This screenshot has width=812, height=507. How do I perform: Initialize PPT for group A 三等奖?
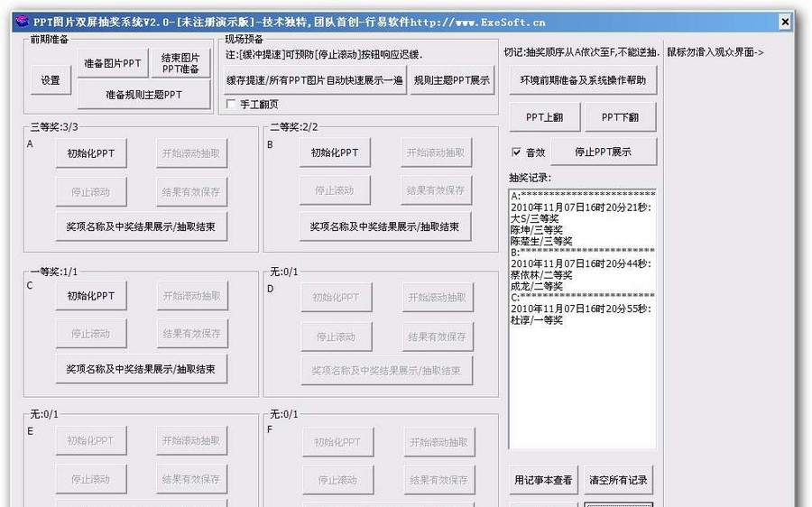pyautogui.click(x=91, y=153)
